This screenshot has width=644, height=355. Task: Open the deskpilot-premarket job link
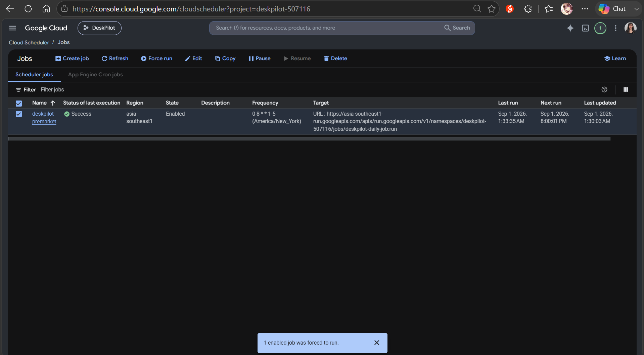tap(44, 118)
